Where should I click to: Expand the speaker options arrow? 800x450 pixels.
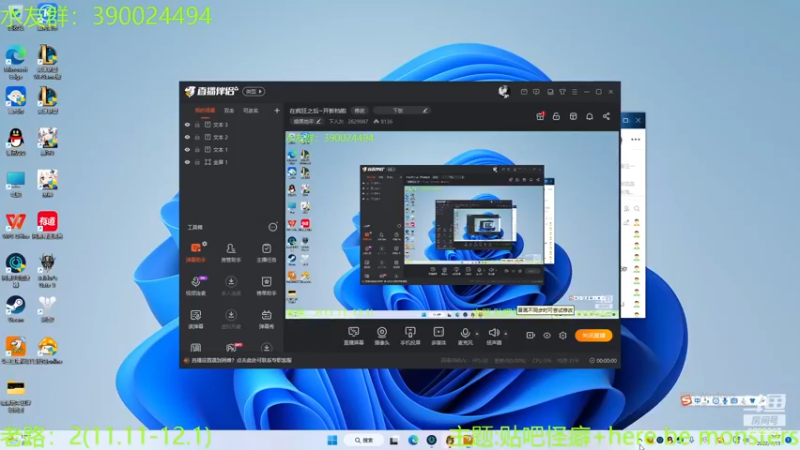[506, 334]
